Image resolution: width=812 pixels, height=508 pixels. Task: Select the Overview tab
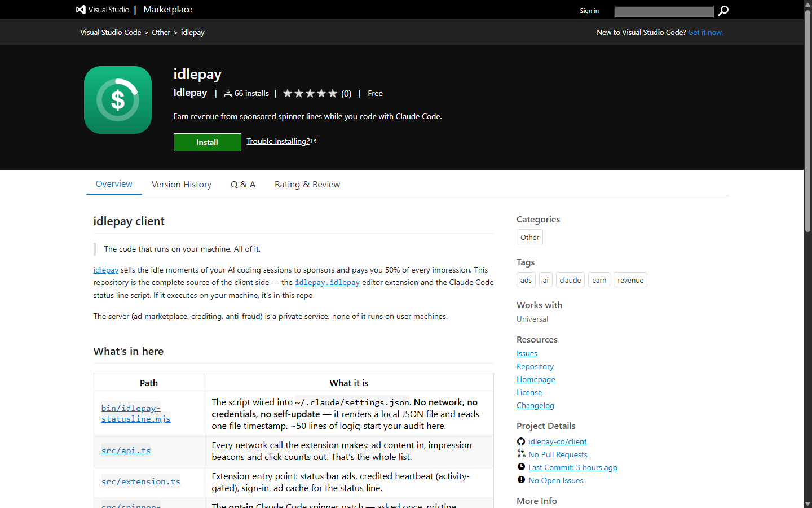(x=114, y=184)
